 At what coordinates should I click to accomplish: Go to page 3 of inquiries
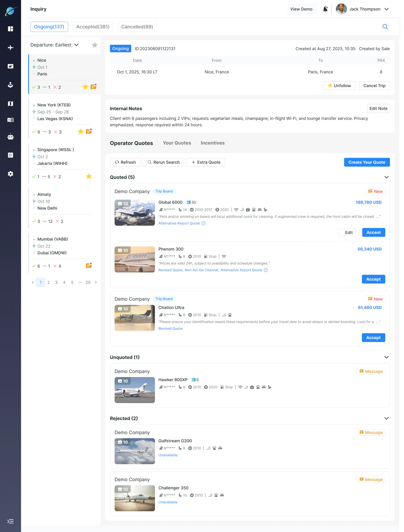[x=56, y=282]
